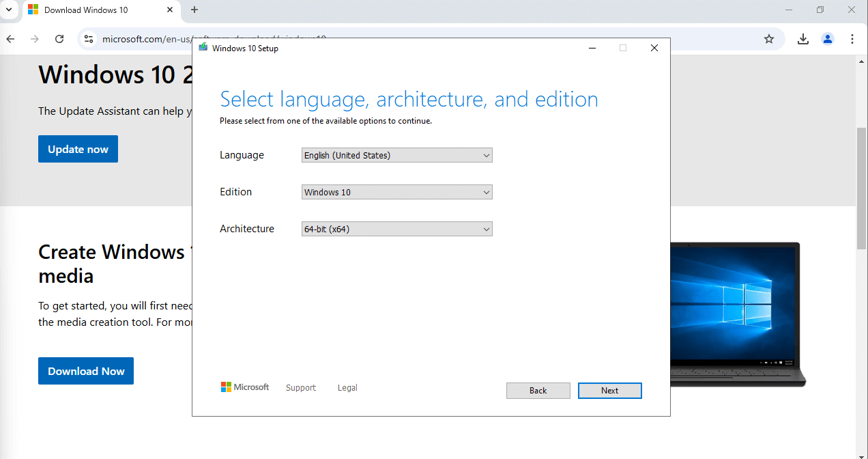Click the laptop image on the webpage
Screen dimensions: 868x459
click(738, 314)
